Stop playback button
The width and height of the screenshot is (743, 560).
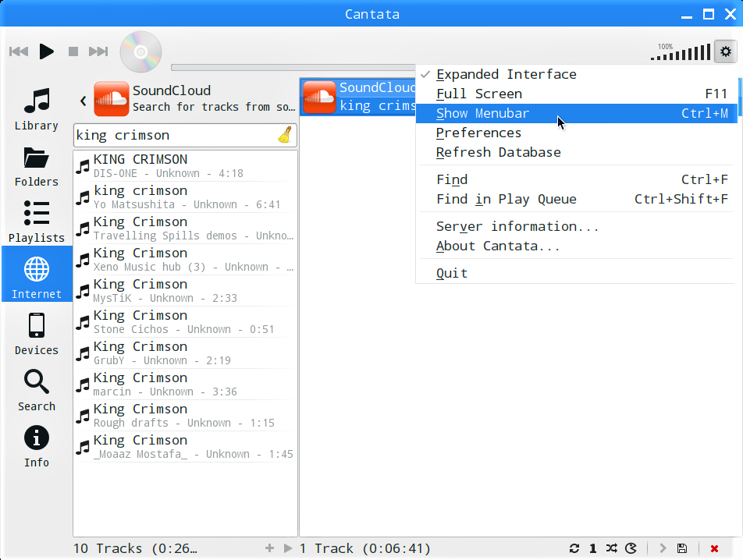pos(73,51)
